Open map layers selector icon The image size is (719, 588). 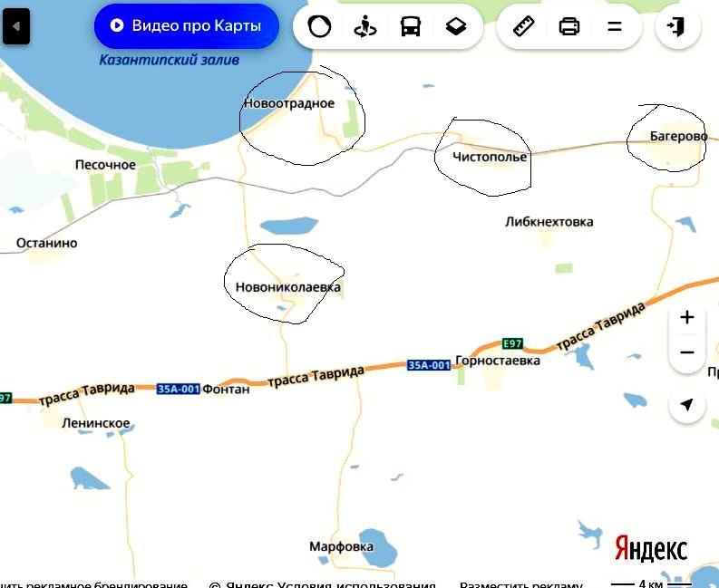[x=456, y=26]
